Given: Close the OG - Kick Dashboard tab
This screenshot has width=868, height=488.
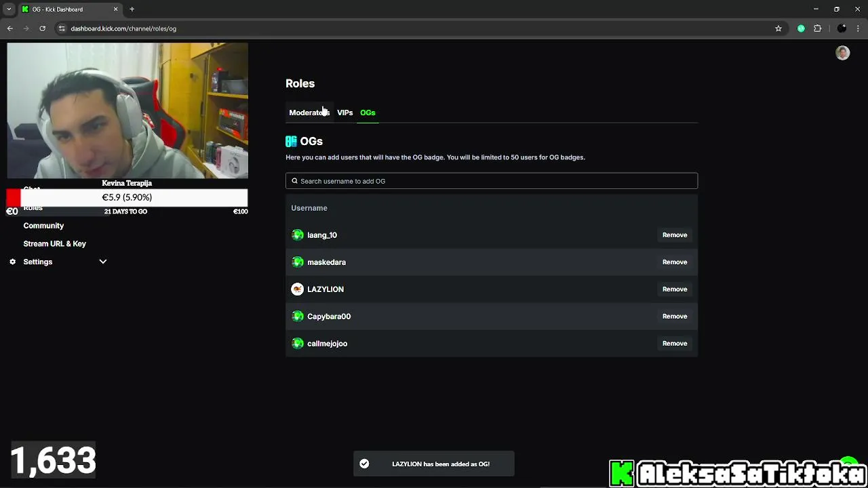Looking at the screenshot, I should point(115,9).
